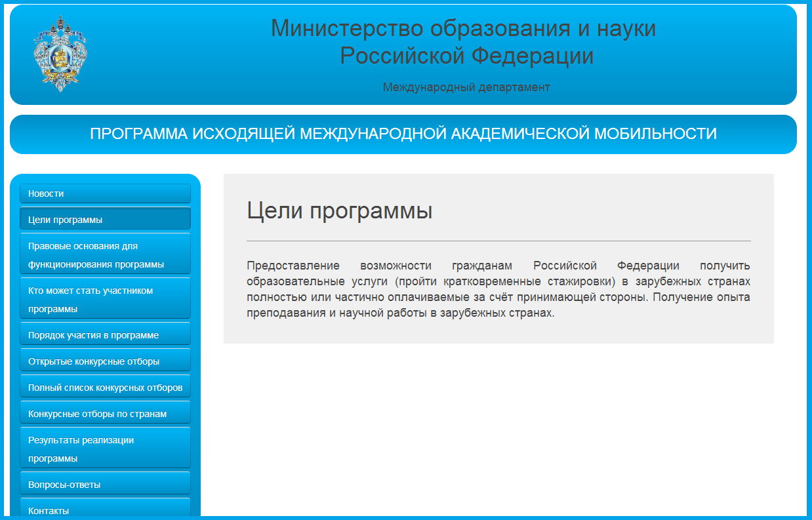Select Цели программы in the sidebar
812x520 pixels.
pos(105,220)
